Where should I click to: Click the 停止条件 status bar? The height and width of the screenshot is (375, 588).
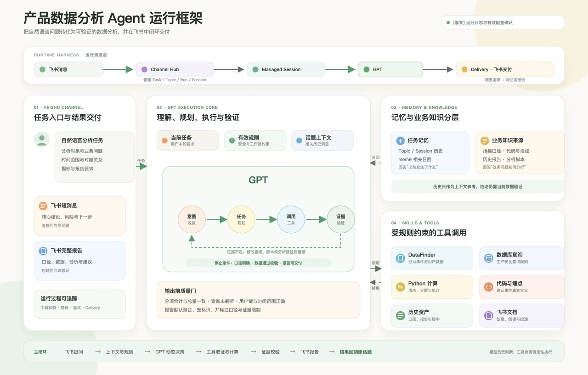click(258, 263)
